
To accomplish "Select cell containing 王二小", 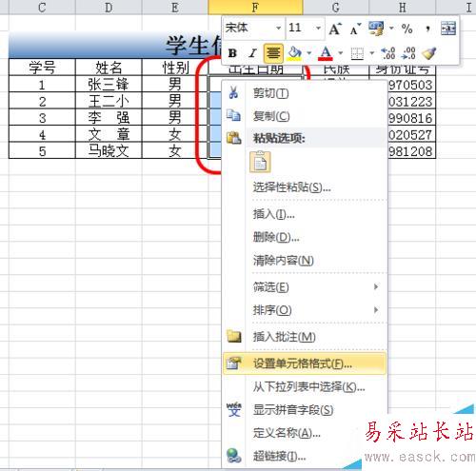I will (109, 101).
